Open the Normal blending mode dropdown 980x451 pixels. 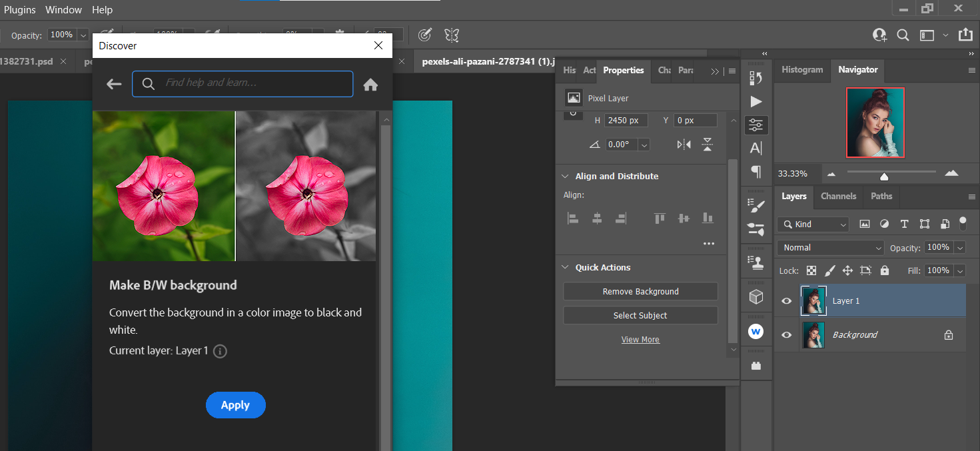tap(829, 247)
